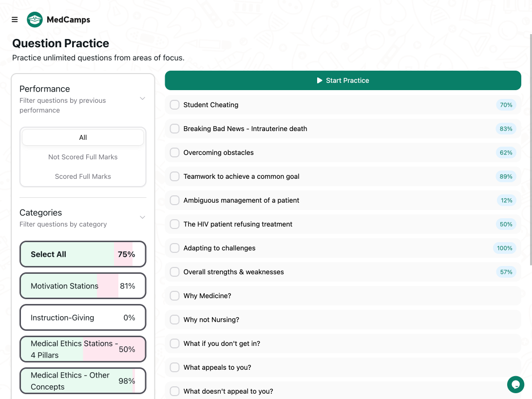The image size is (532, 399).
Task: Collapse the Performance filter section
Action: [x=142, y=98]
